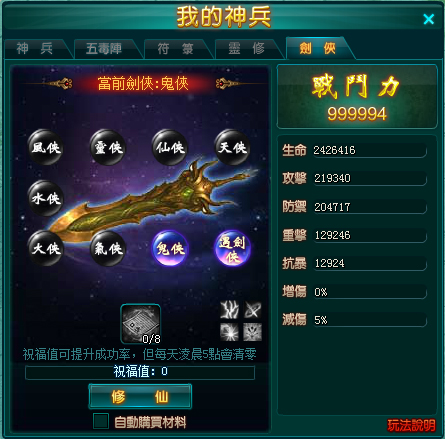Click the 祝福值 progress bar
The image size is (445, 439).
140,372
